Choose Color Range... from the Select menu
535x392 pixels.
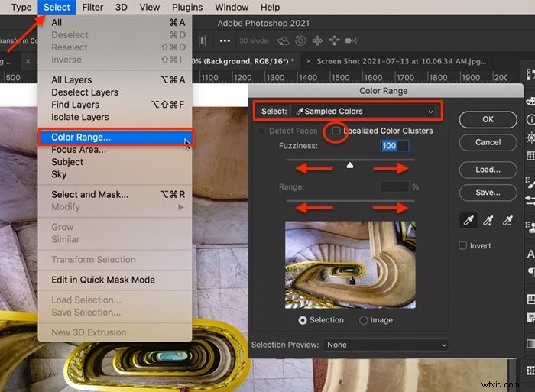pos(115,137)
